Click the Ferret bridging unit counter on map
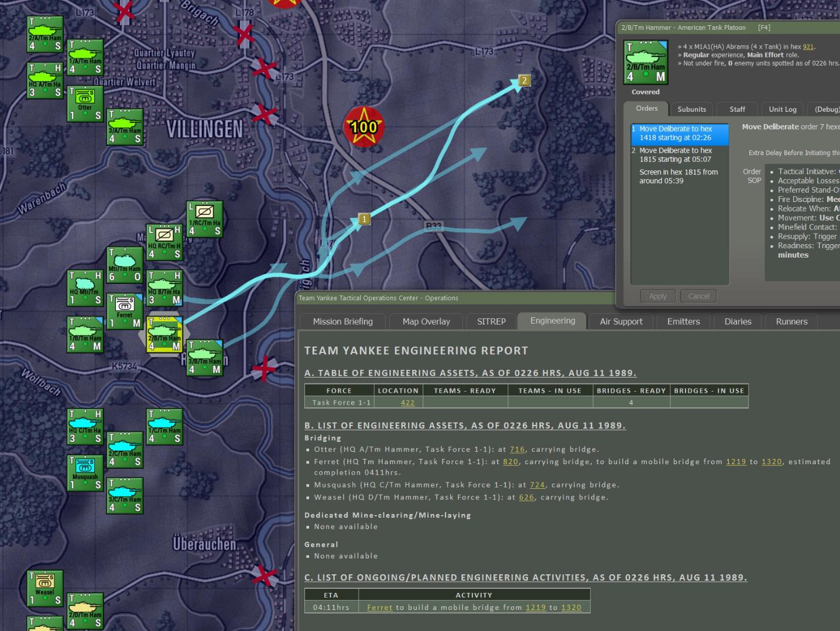 [x=125, y=311]
